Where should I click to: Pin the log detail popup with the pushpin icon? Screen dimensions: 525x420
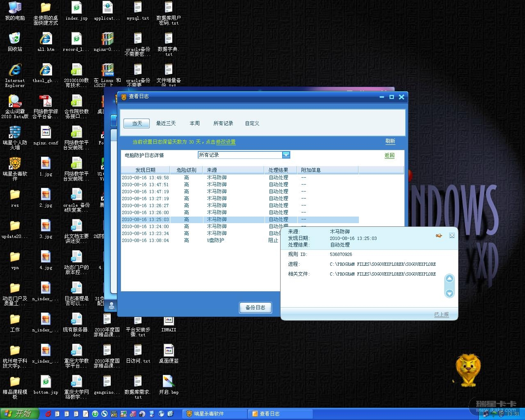click(439, 236)
